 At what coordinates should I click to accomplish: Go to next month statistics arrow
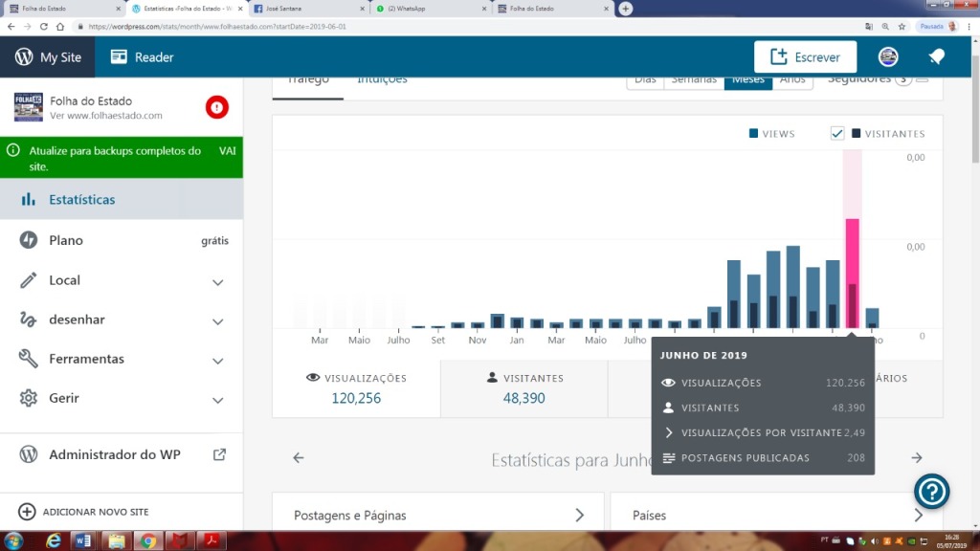917,458
